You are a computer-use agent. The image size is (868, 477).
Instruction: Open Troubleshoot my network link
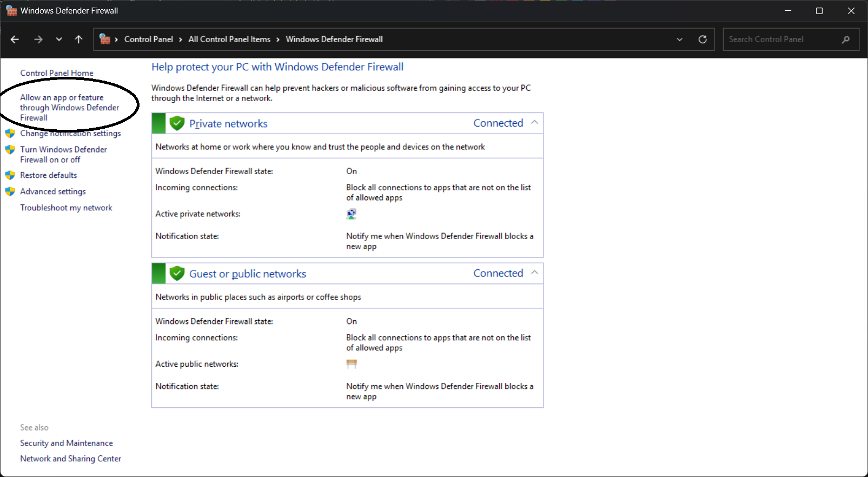point(66,208)
